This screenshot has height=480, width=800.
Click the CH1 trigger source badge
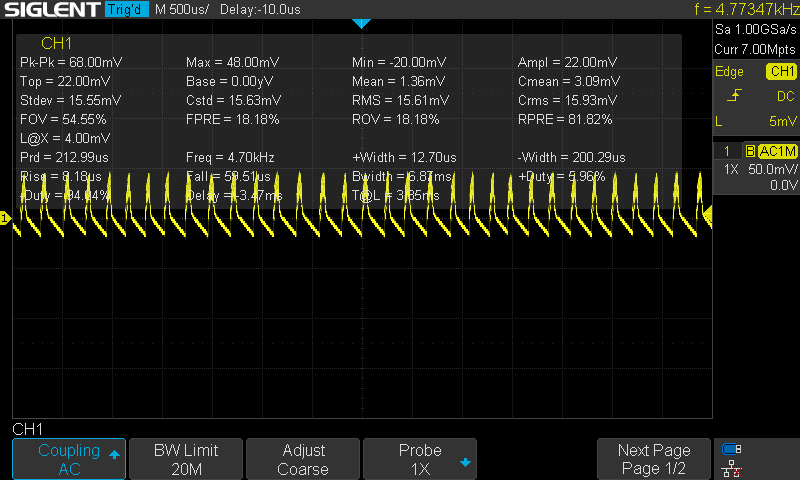(782, 71)
